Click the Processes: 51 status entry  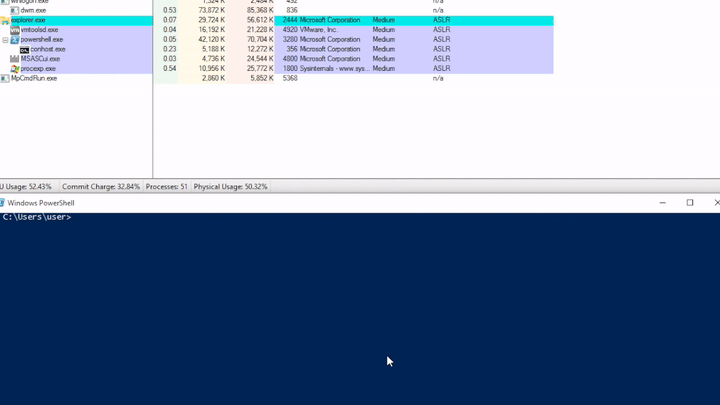167,187
